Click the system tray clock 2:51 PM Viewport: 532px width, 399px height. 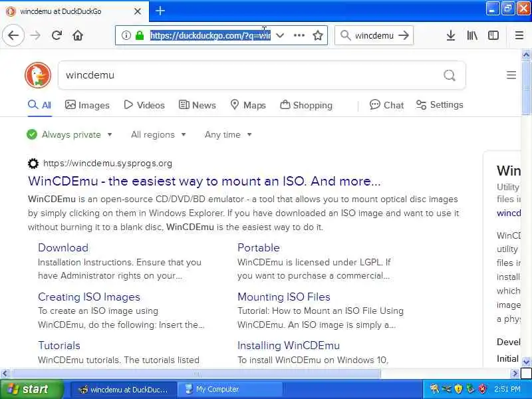coord(507,389)
